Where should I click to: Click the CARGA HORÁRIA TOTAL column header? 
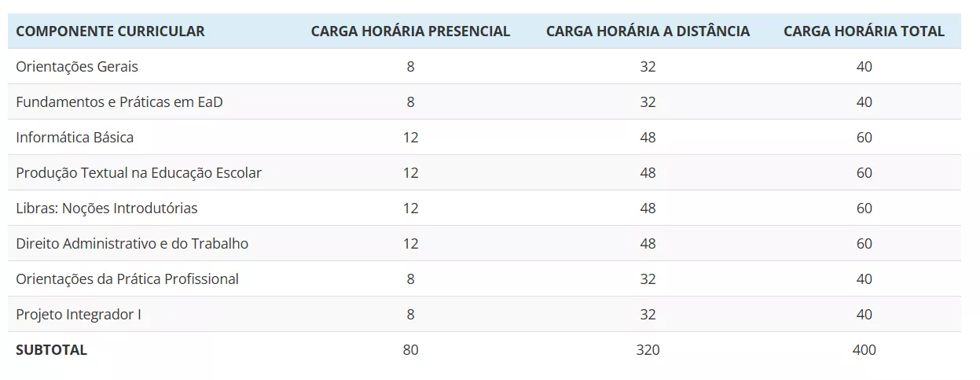pyautogui.click(x=864, y=31)
